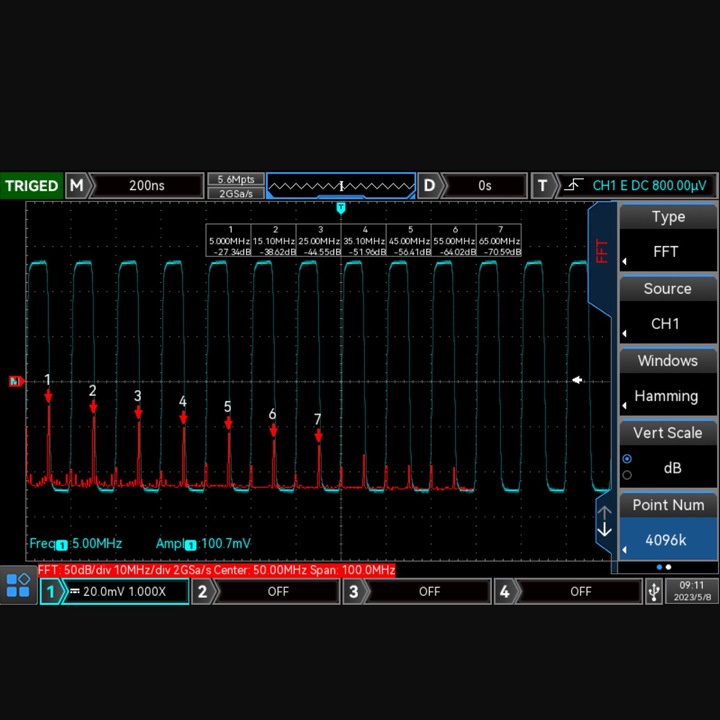The width and height of the screenshot is (720, 720).
Task: Click the D delay badge
Action: (x=429, y=186)
